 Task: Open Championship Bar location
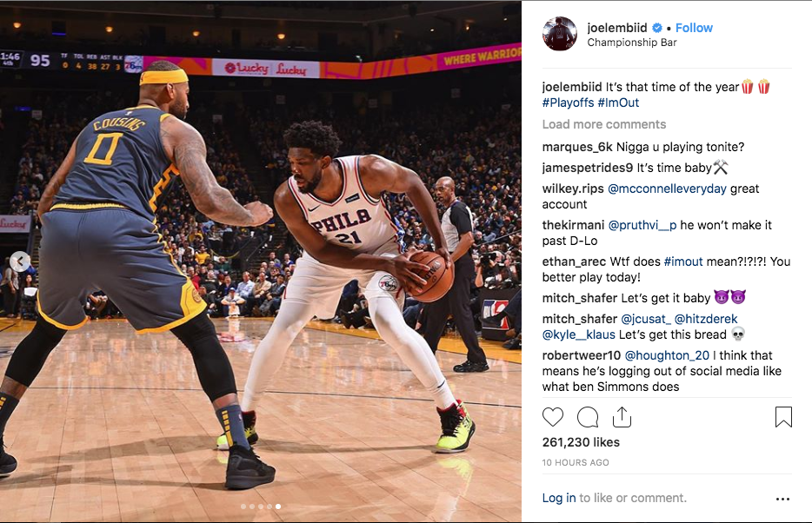pyautogui.click(x=632, y=43)
